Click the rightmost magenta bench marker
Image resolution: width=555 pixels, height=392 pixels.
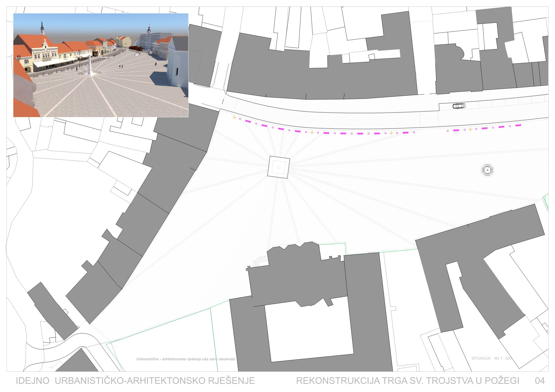518,125
